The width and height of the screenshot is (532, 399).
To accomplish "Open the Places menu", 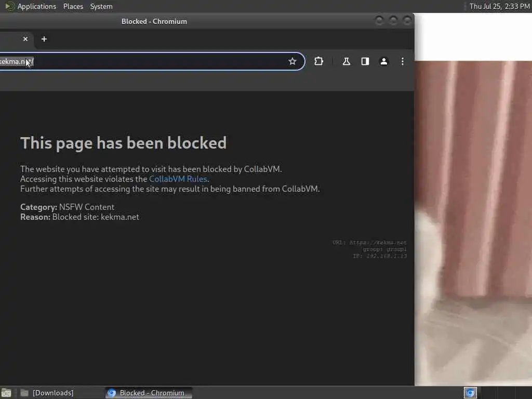I will (73, 6).
